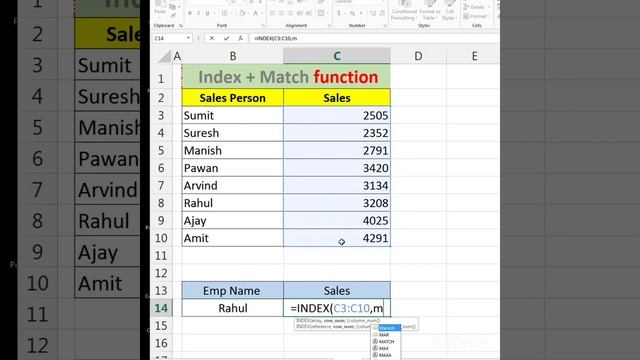Apply Accounting dollar number format
Screen dimensions: 640x360
pyautogui.click(x=339, y=13)
